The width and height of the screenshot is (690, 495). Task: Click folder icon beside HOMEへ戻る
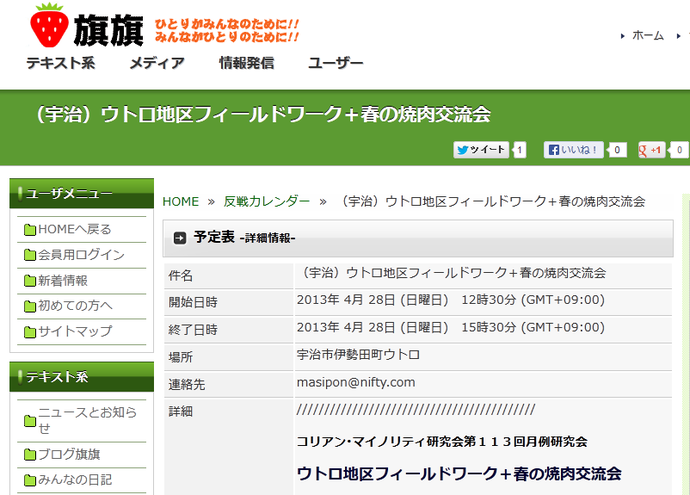click(30, 230)
